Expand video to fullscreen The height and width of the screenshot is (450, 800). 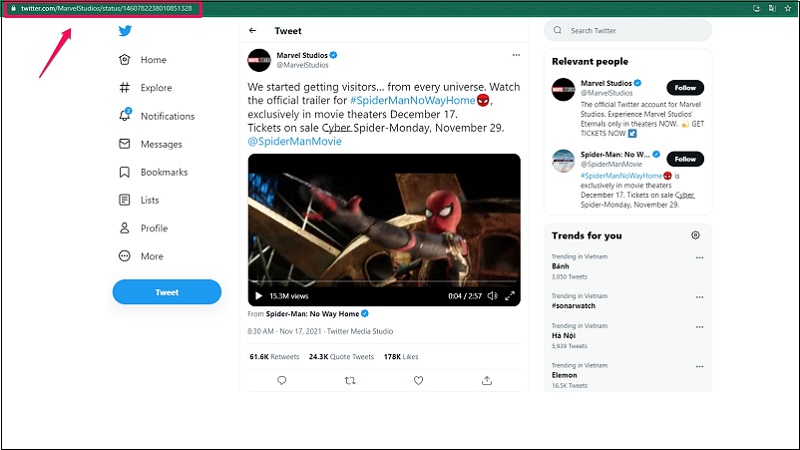tap(509, 296)
